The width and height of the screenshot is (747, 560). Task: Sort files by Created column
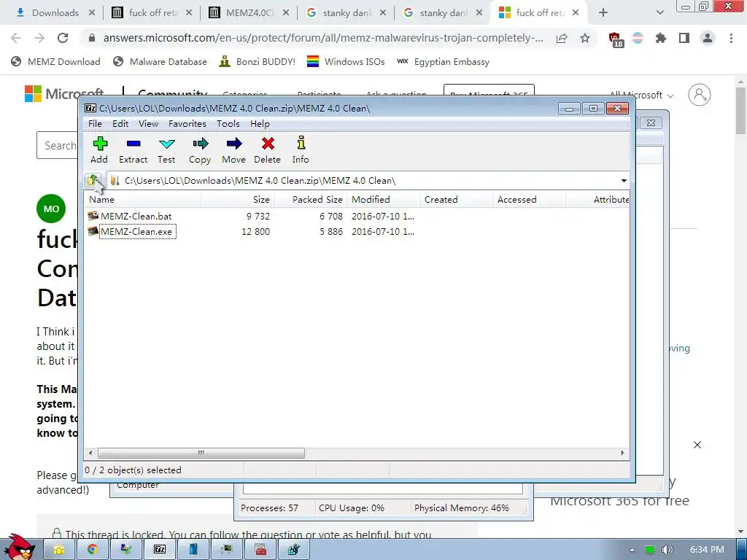(457, 200)
